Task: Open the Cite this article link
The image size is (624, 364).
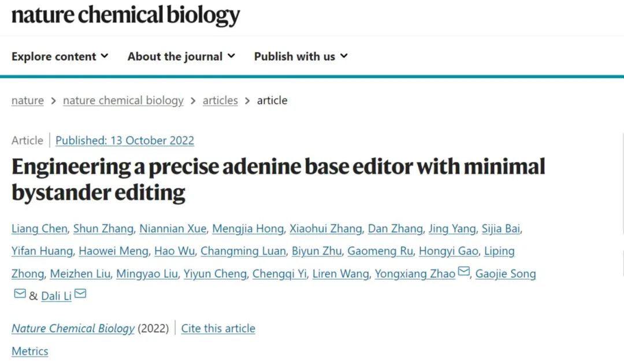Action: pos(218,328)
